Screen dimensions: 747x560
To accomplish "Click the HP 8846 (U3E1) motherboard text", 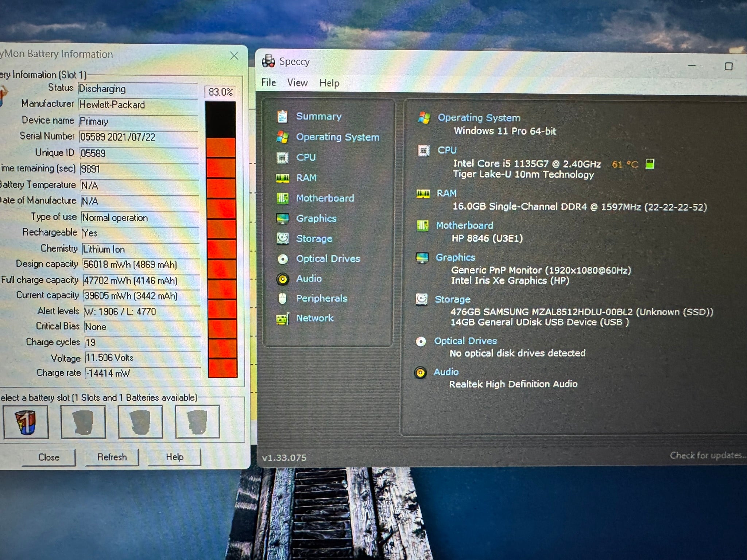I will click(x=487, y=238).
